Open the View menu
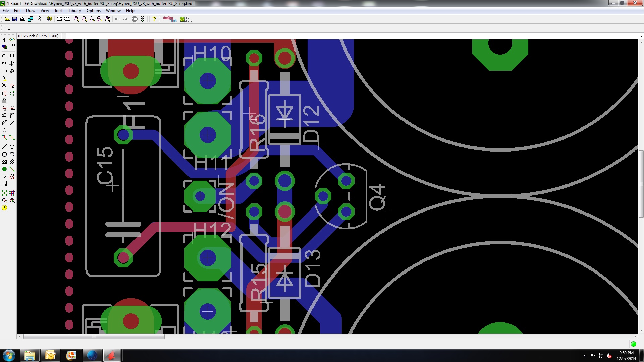Image resolution: width=644 pixels, height=362 pixels. [45, 11]
